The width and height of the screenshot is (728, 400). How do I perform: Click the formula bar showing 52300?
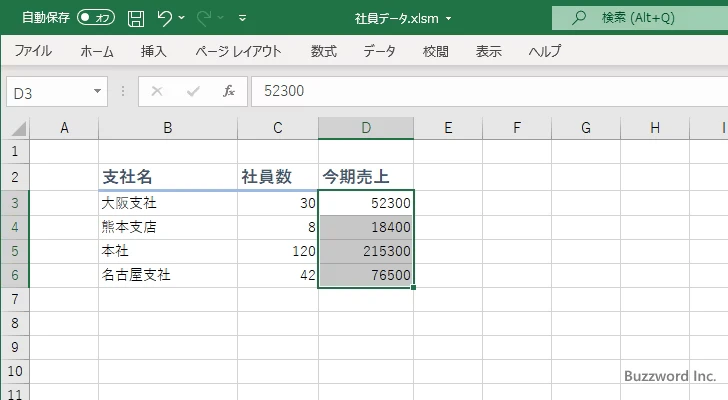click(x=480, y=91)
